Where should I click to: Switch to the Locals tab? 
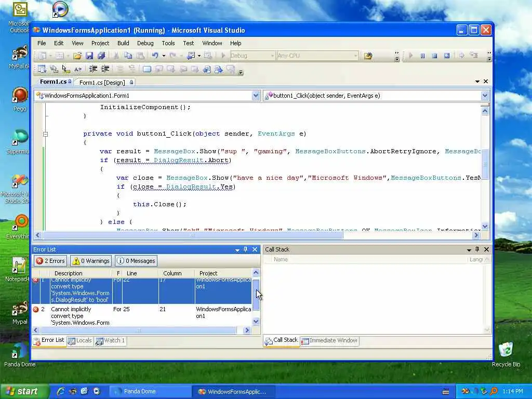point(80,340)
